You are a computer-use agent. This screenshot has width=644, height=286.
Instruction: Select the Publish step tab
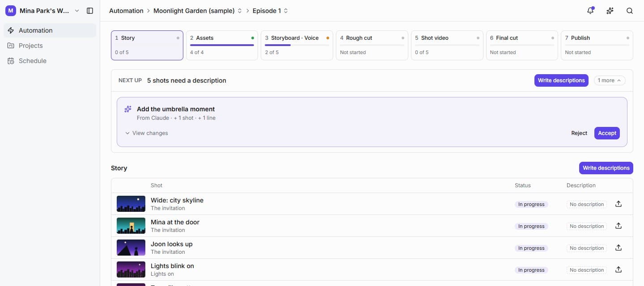point(597,45)
